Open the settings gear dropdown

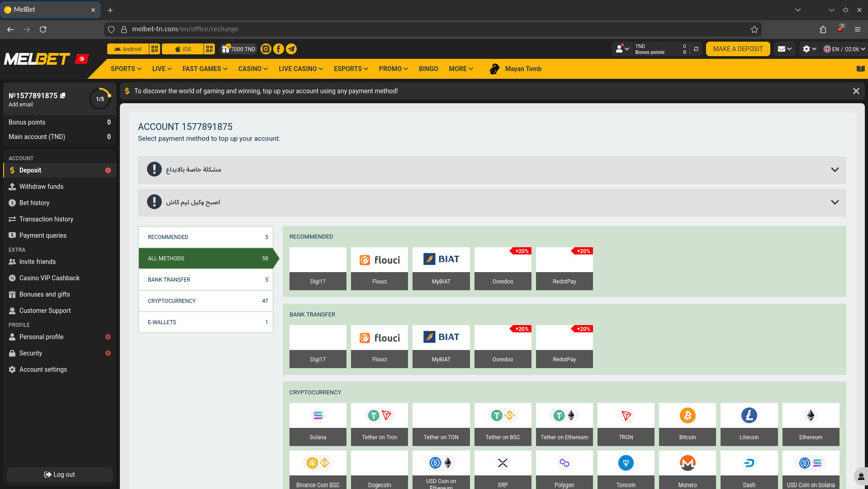(809, 49)
